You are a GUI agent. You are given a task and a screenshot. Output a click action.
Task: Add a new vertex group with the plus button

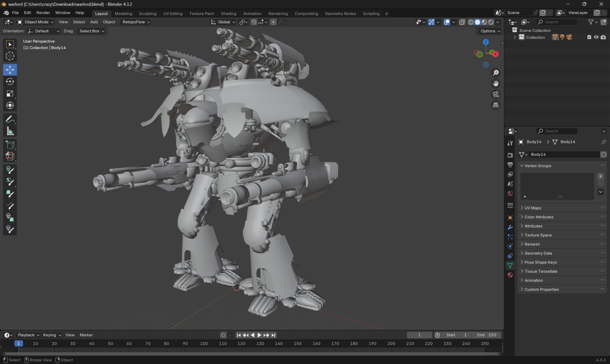pyautogui.click(x=600, y=176)
